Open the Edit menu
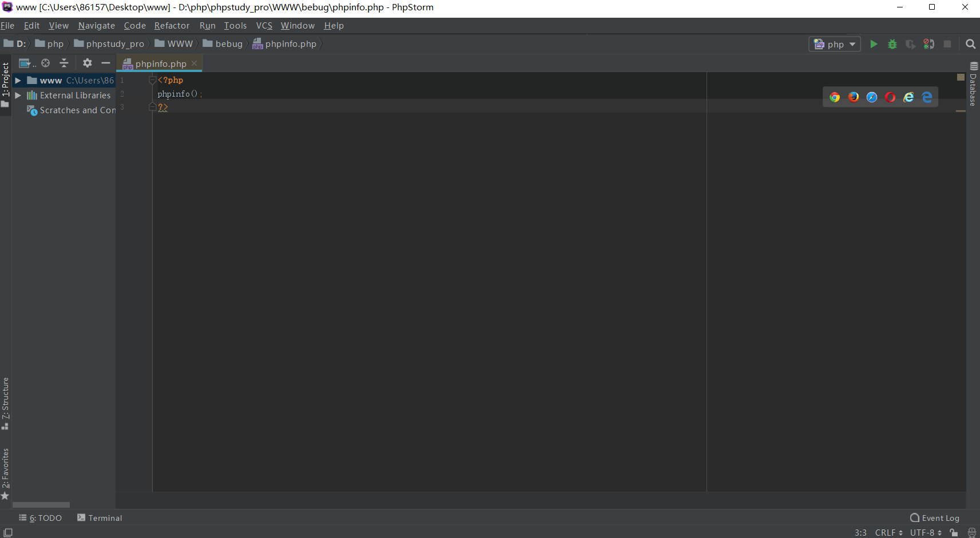The height and width of the screenshot is (538, 980). (x=31, y=26)
